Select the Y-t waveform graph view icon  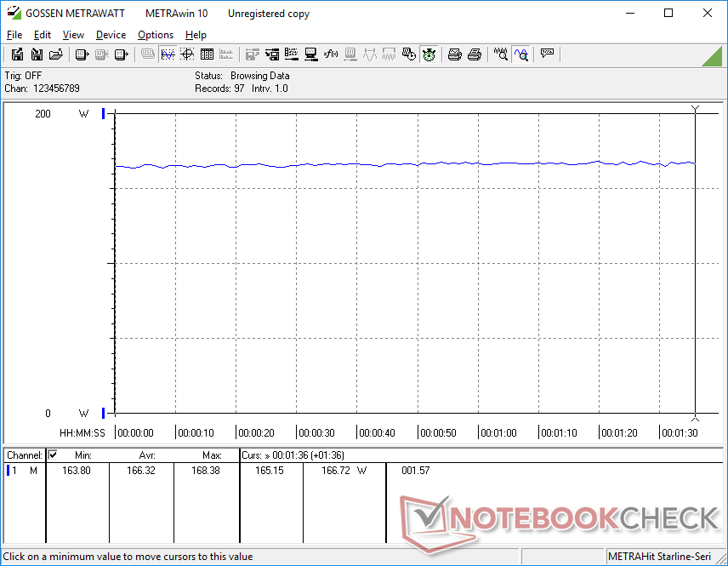point(168,54)
